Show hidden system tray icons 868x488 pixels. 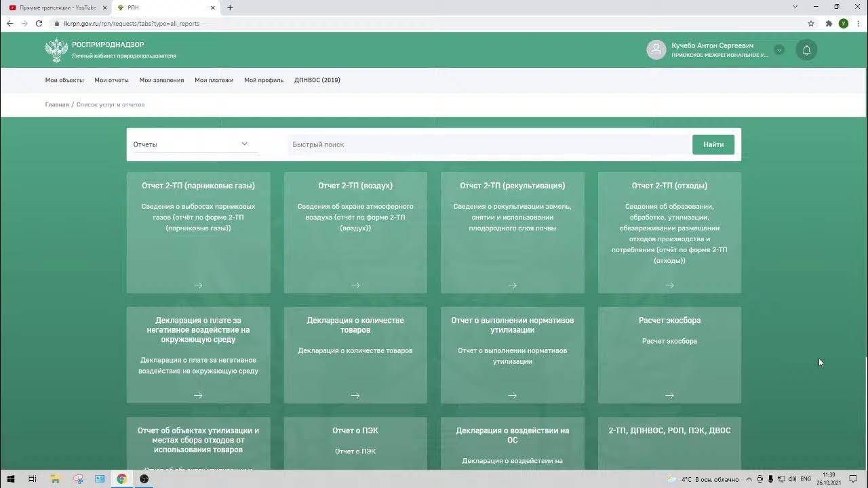(x=749, y=479)
